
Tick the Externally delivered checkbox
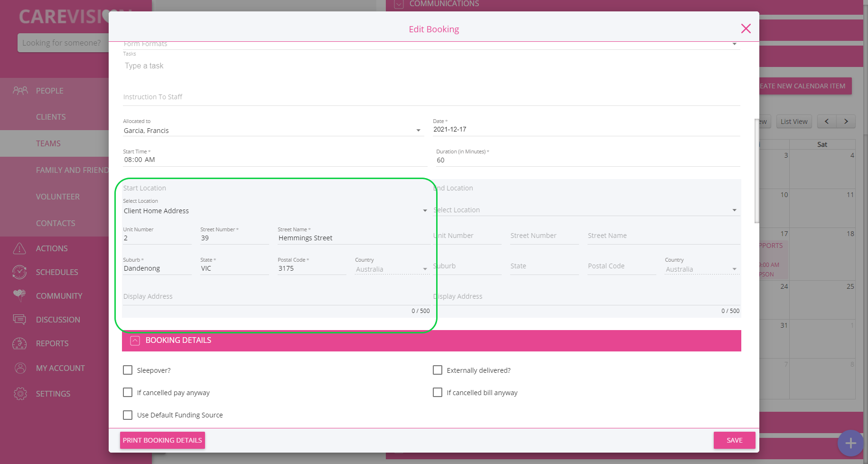[438, 370]
